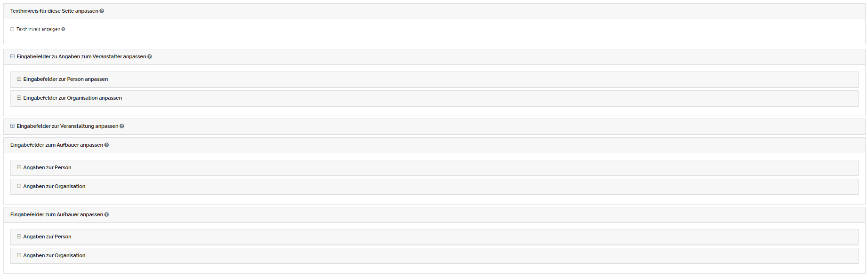The height and width of the screenshot is (276, 868).
Task: Click the "Eingabefelder zur Person anpassen" heading text
Action: tap(65, 79)
